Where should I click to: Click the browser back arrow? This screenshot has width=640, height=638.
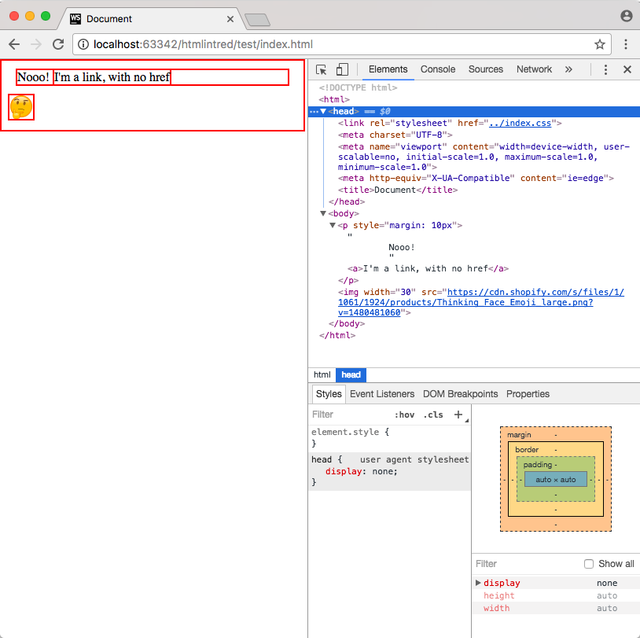click(14, 44)
